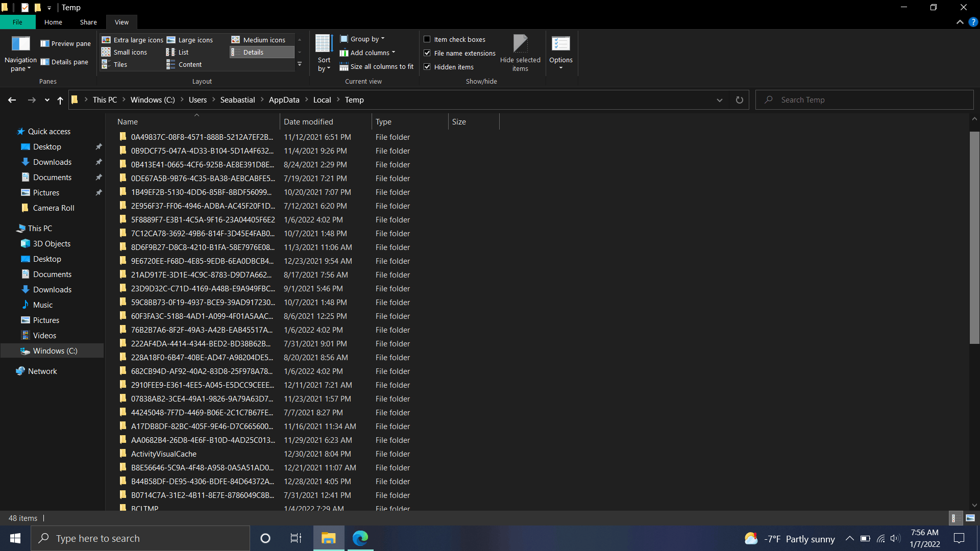The width and height of the screenshot is (980, 551).
Task: Uncheck Hidden items option
Action: (427, 67)
